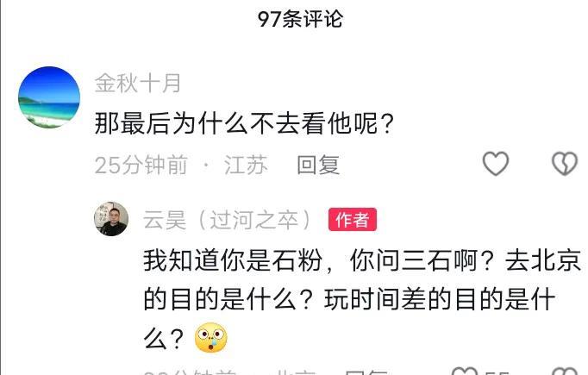Tap the 25分钟前 timestamp
588x375 pixels.
pos(141,165)
